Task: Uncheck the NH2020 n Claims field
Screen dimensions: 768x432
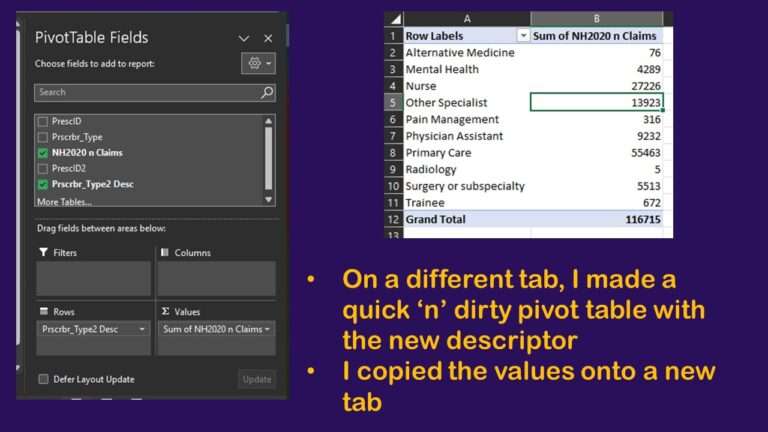Action: [42, 153]
